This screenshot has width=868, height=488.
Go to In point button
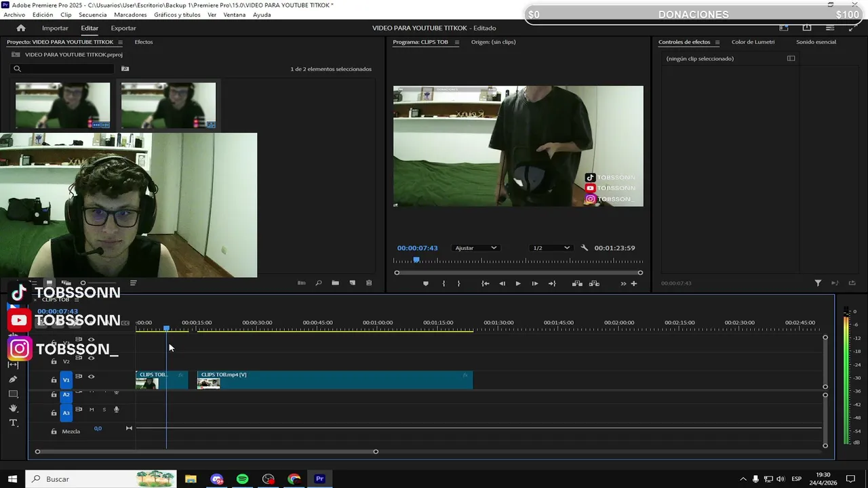(486, 283)
